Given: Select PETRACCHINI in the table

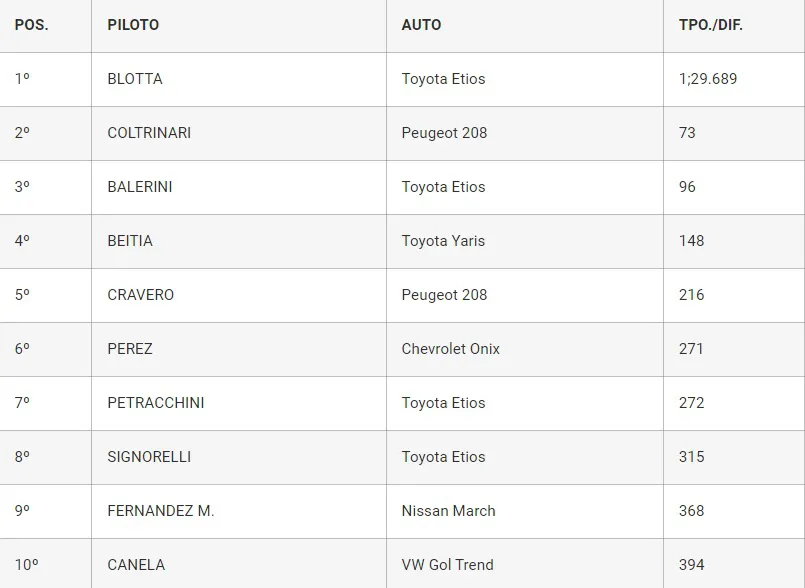Looking at the screenshot, I should [x=156, y=403].
